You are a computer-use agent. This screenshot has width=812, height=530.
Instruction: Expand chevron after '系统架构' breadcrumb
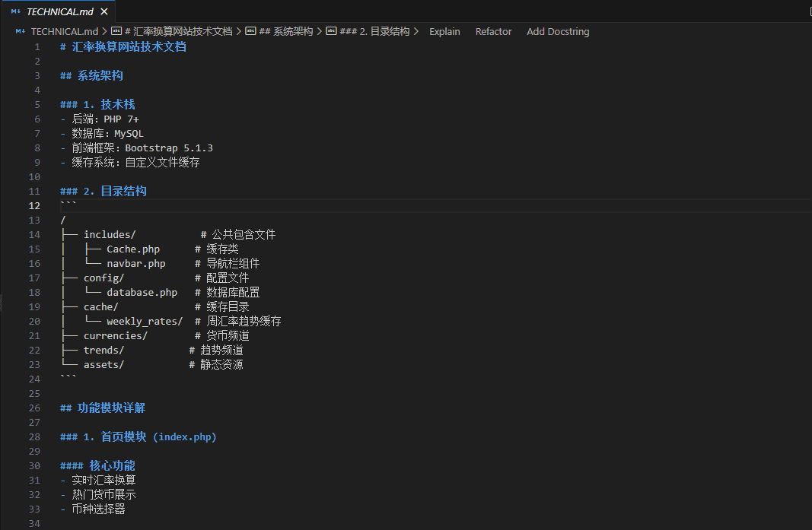click(x=320, y=32)
